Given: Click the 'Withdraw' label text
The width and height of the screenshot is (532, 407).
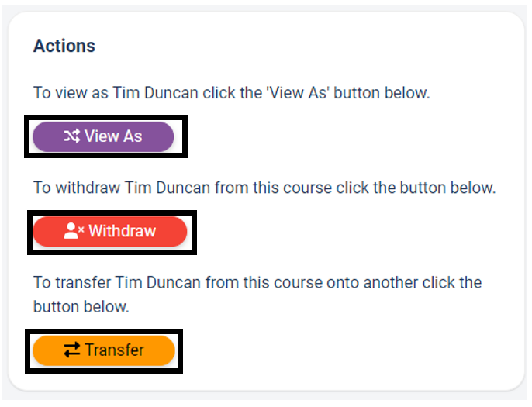Looking at the screenshot, I should (x=122, y=231).
